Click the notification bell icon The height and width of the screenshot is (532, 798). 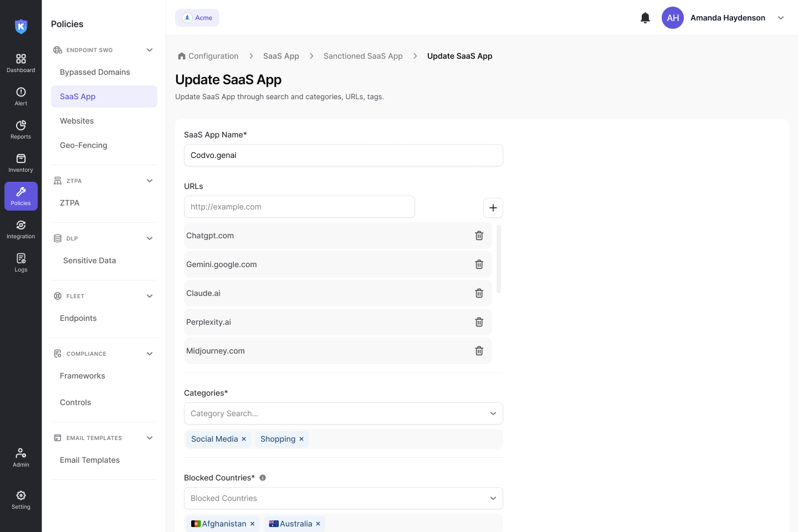click(x=645, y=18)
